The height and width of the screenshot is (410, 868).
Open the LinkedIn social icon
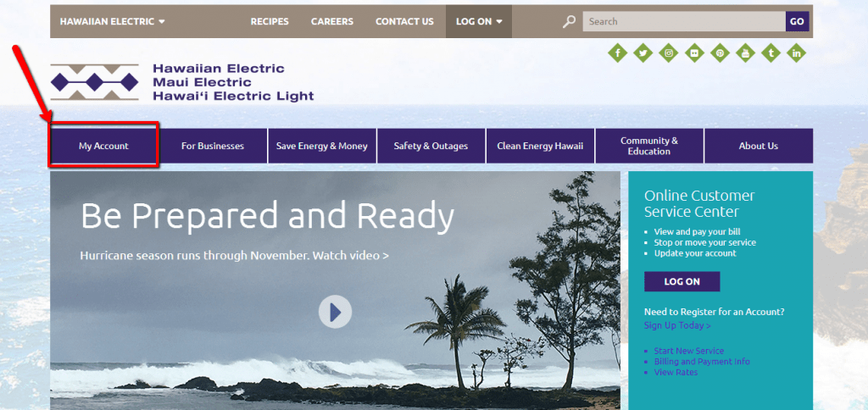point(797,53)
